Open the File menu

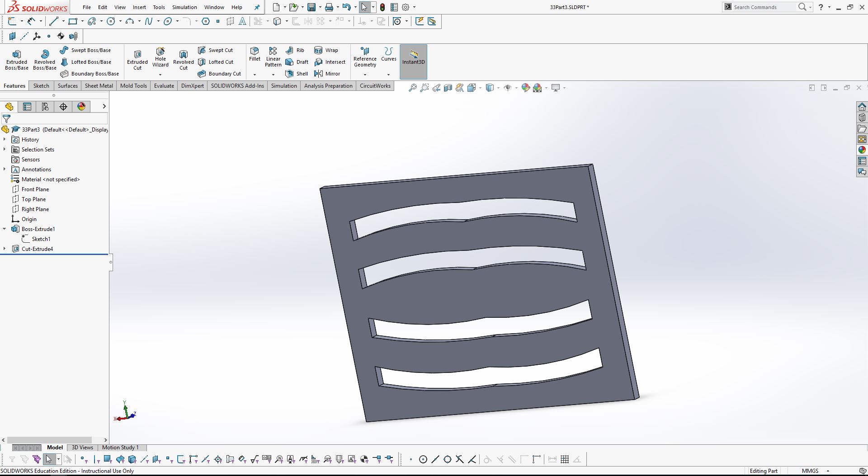tap(87, 7)
